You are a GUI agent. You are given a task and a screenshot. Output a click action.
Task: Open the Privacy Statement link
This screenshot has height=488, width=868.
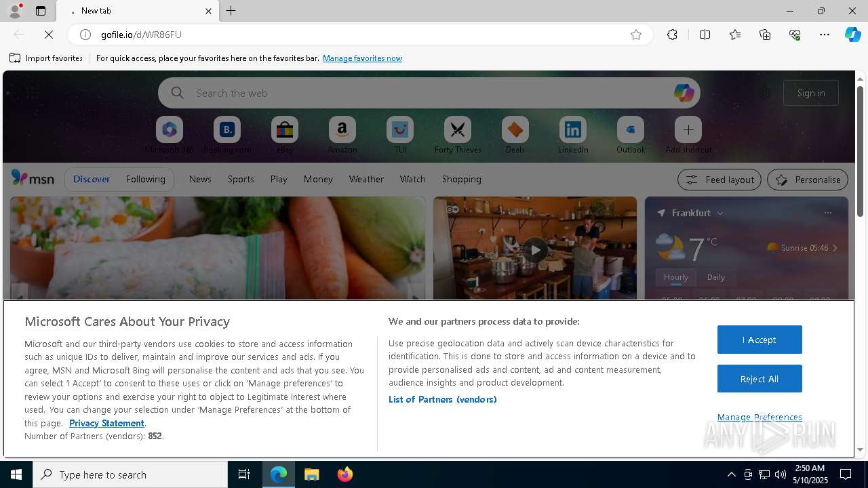[106, 423]
